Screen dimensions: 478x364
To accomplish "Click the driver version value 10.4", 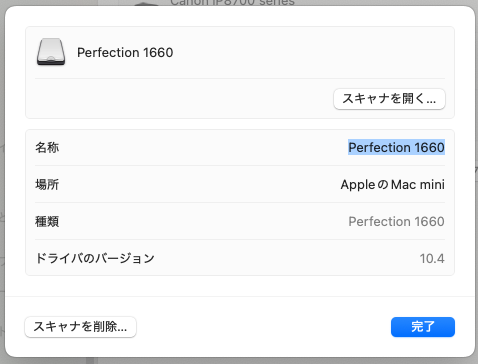I will (432, 258).
